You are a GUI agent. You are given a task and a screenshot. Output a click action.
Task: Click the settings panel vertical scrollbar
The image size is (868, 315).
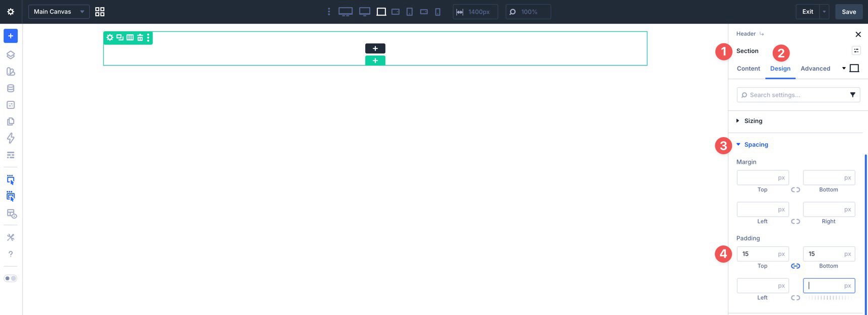(x=866, y=234)
